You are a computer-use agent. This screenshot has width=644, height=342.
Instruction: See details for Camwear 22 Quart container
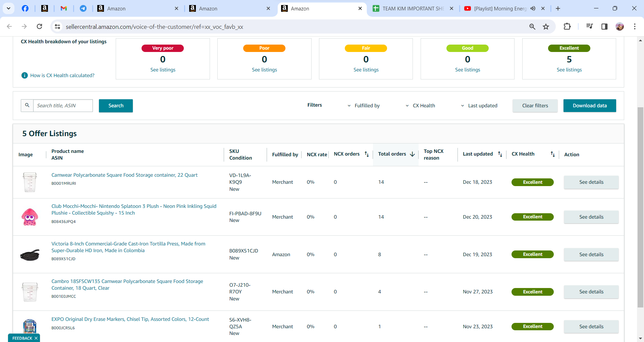pyautogui.click(x=591, y=182)
